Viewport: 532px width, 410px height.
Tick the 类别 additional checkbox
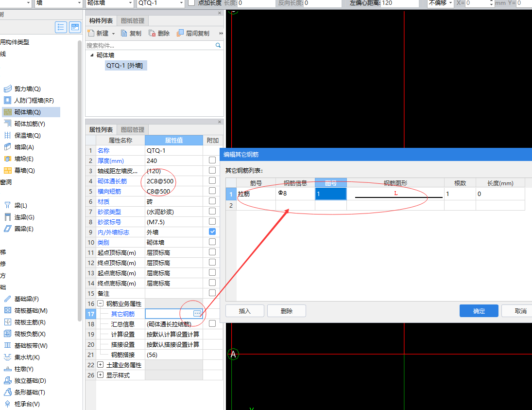click(x=212, y=242)
